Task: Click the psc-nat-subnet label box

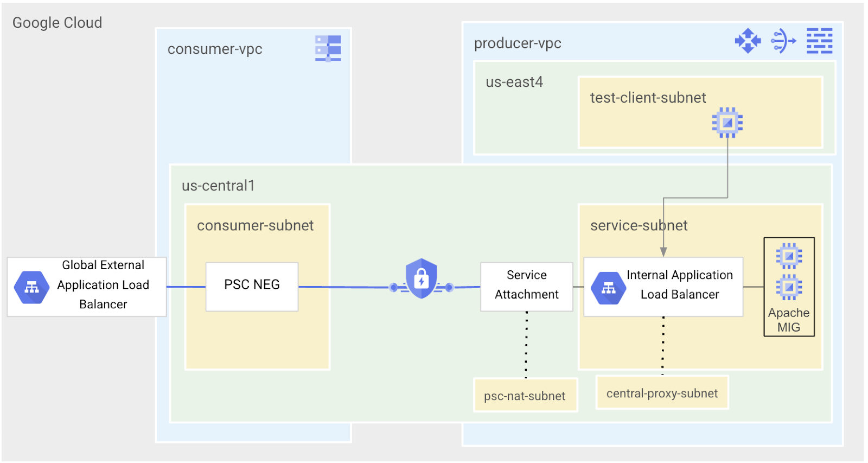Action: 525,396
